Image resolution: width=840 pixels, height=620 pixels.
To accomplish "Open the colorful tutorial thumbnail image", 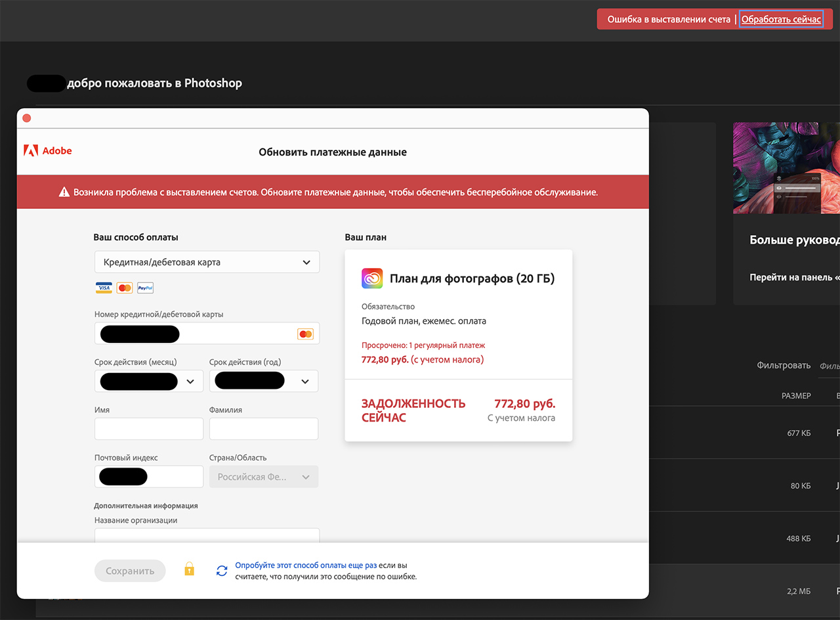I will [786, 168].
